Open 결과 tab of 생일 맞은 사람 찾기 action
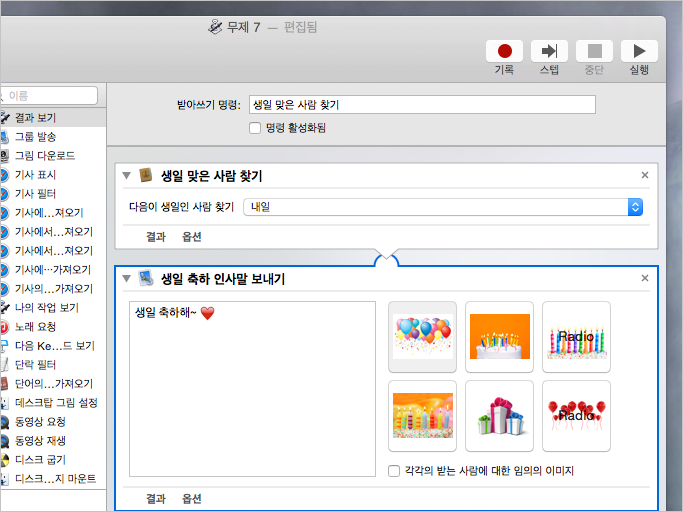Image resolution: width=683 pixels, height=512 pixels. pos(156,237)
